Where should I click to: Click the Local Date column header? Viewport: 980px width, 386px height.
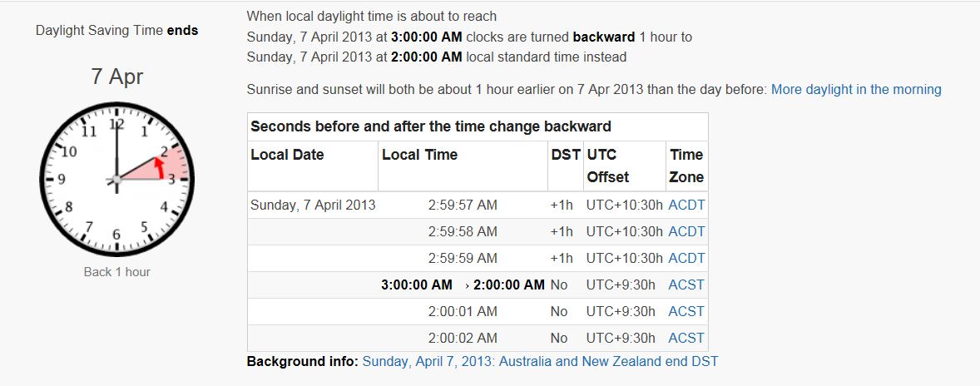pos(287,155)
